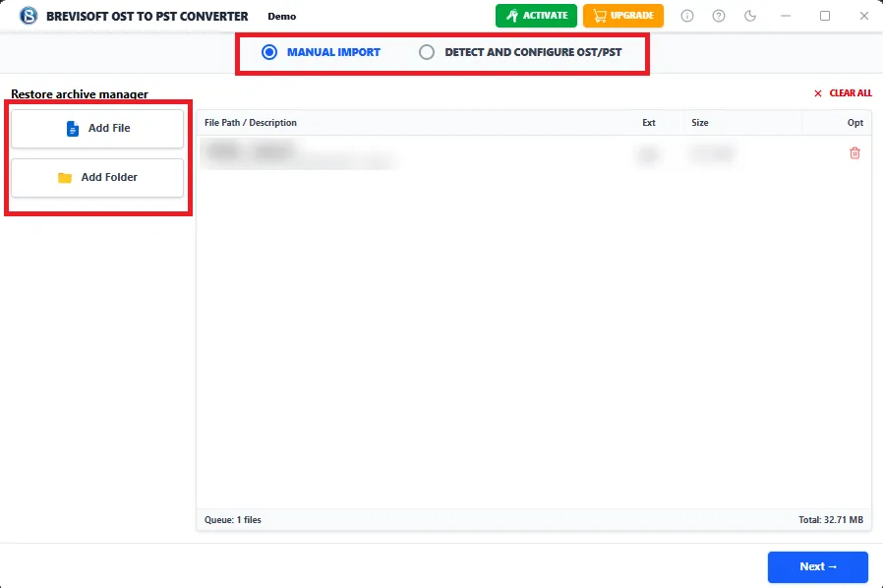This screenshot has height=588, width=883.
Task: Click the Demo label in title bar
Action: pyautogui.click(x=281, y=17)
